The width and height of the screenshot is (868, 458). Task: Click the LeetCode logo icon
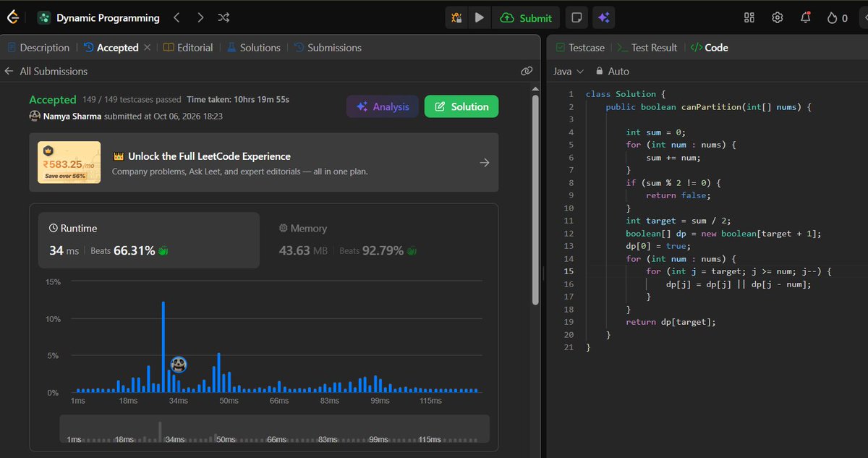click(x=12, y=17)
